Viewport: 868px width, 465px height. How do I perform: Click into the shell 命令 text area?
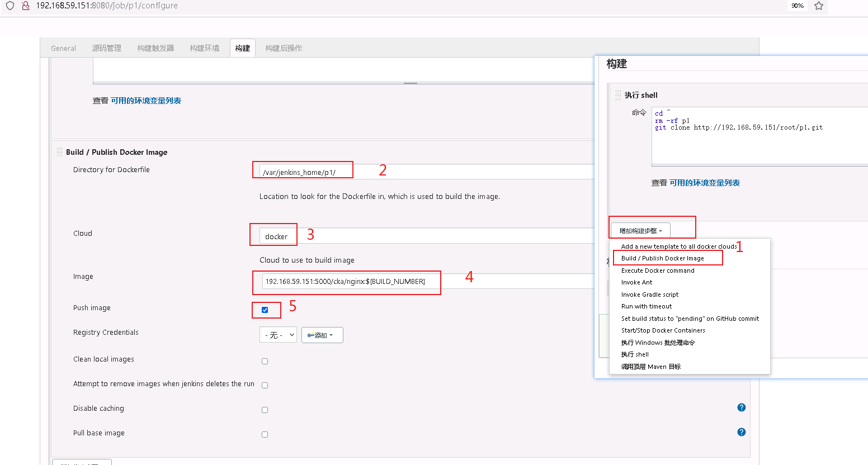point(759,136)
